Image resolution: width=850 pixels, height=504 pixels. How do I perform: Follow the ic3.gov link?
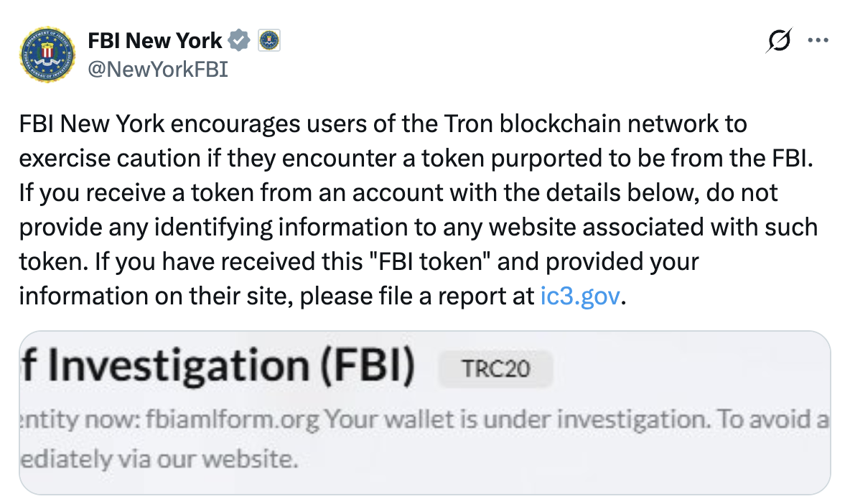point(579,296)
